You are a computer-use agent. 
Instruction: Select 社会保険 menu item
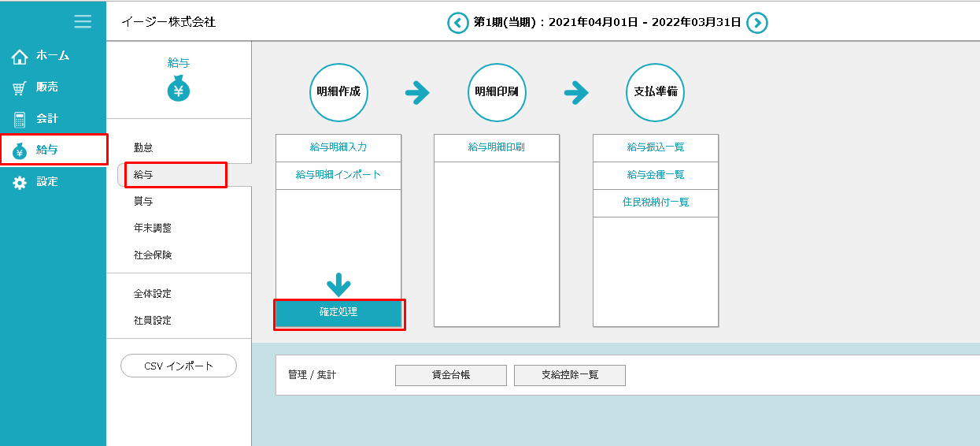pyautogui.click(x=153, y=255)
